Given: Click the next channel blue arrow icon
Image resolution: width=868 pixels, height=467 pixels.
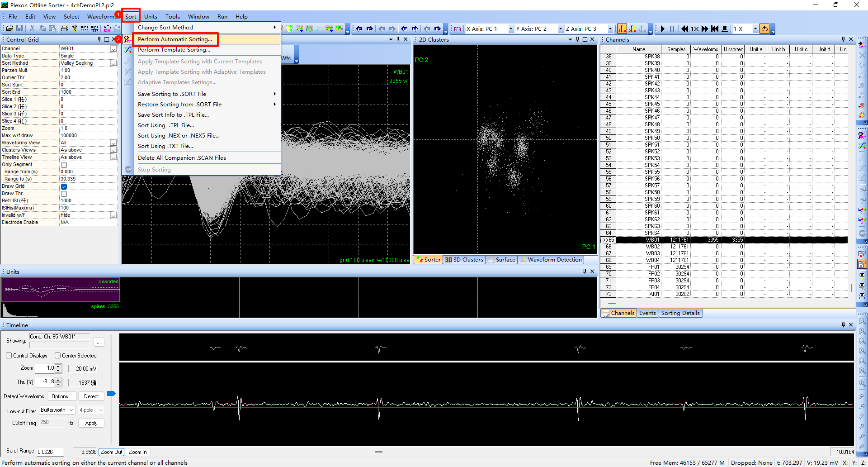Looking at the screenshot, I should pos(369,29).
